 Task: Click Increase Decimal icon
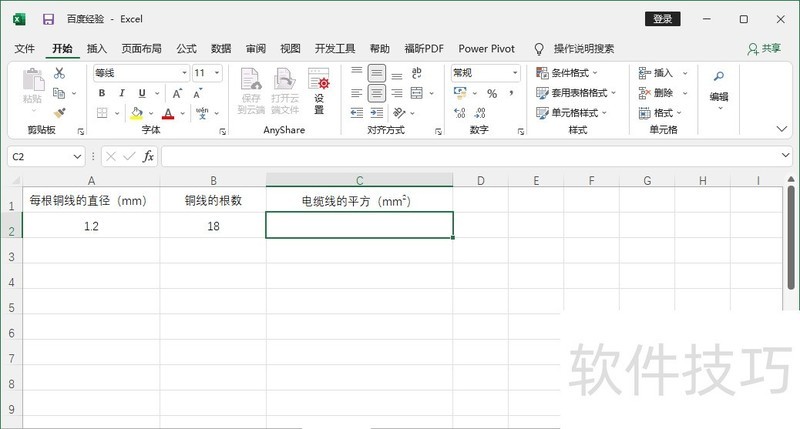(x=460, y=113)
